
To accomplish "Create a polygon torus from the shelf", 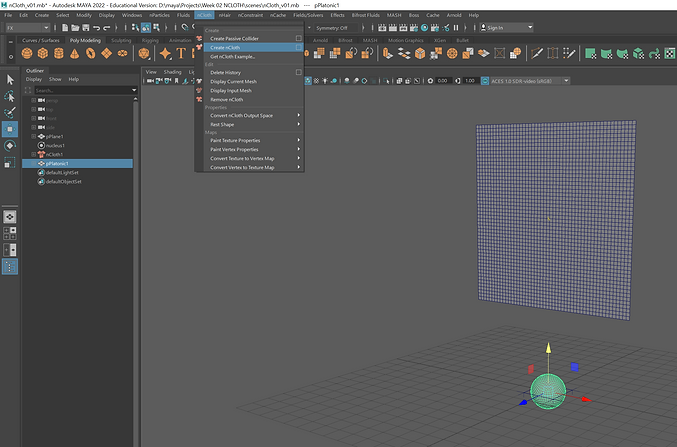I will (x=91, y=54).
